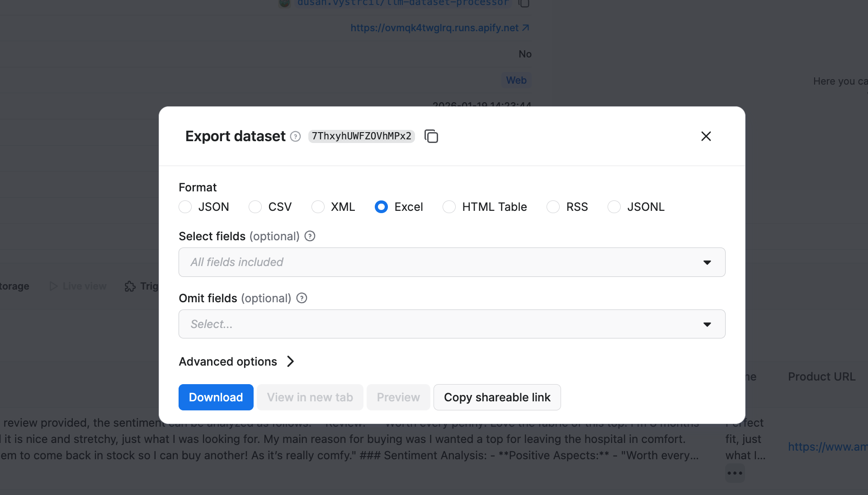Select CSV export format
Viewport: 868px width, 495px height.
(x=255, y=207)
